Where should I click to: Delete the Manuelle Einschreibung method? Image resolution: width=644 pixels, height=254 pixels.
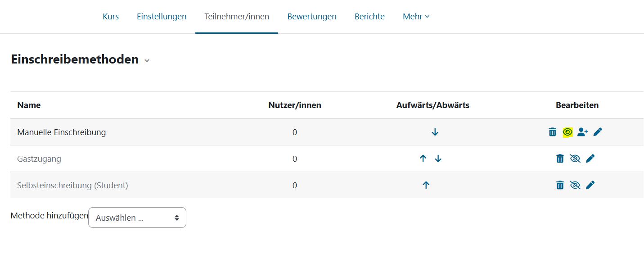552,132
